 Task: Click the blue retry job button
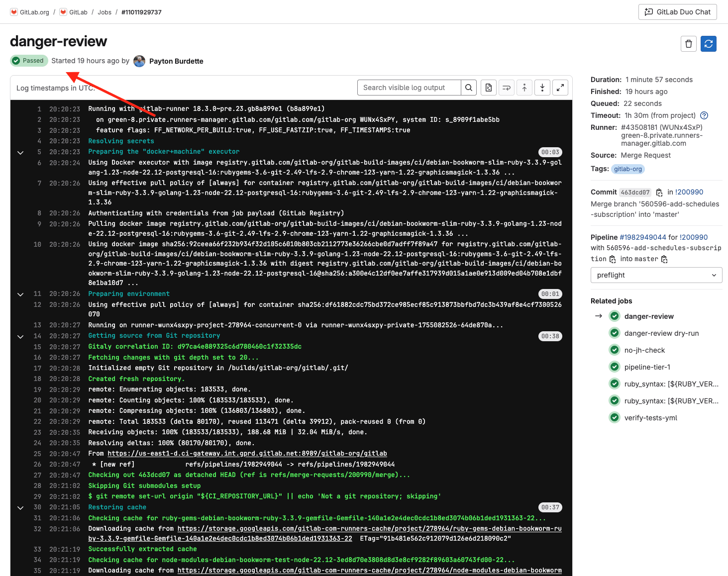tap(709, 44)
